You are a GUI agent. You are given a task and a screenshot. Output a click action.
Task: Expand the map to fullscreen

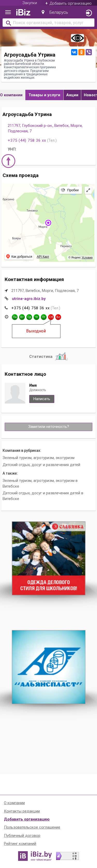tap(88, 190)
